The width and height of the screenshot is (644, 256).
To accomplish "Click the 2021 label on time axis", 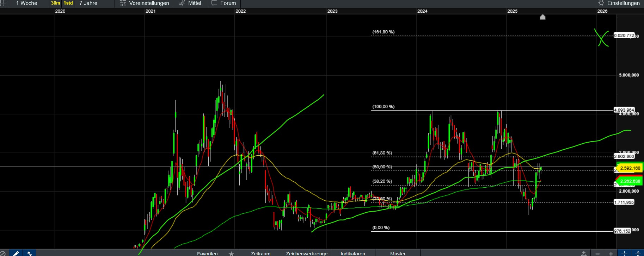I will [x=151, y=11].
